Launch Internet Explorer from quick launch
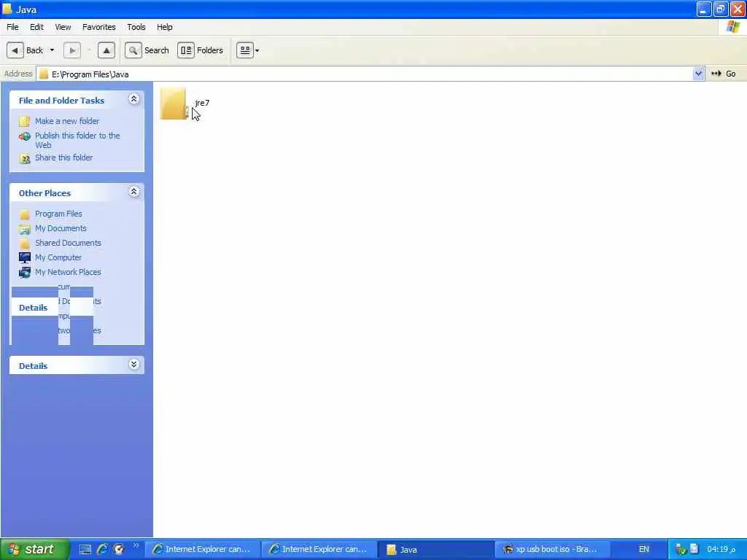The height and width of the screenshot is (560, 747). 102,550
